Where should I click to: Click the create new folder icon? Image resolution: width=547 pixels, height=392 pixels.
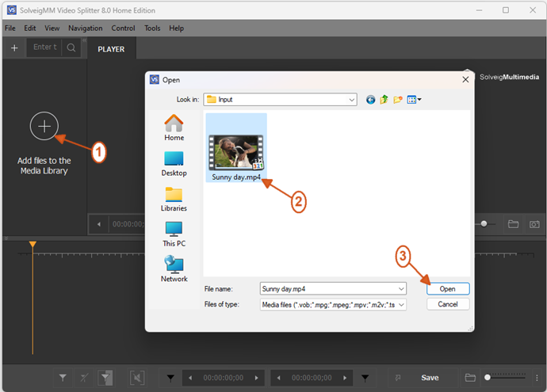398,100
